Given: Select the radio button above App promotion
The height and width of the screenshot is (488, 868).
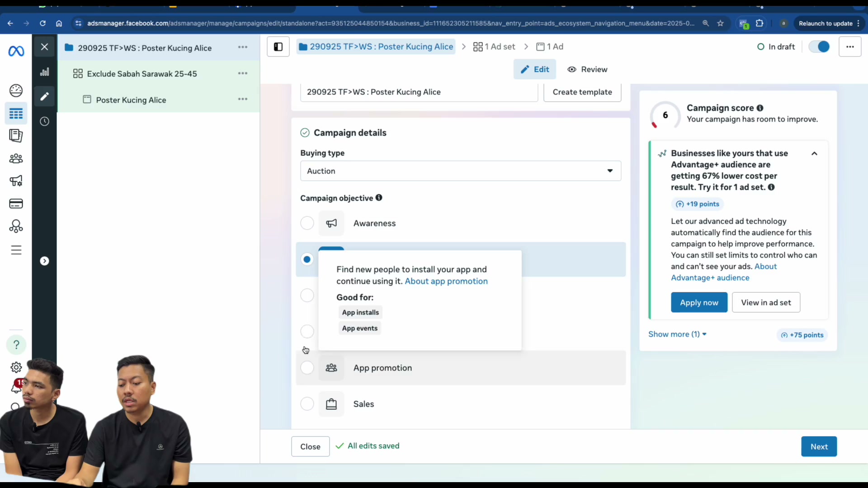Looking at the screenshot, I should coord(307,332).
